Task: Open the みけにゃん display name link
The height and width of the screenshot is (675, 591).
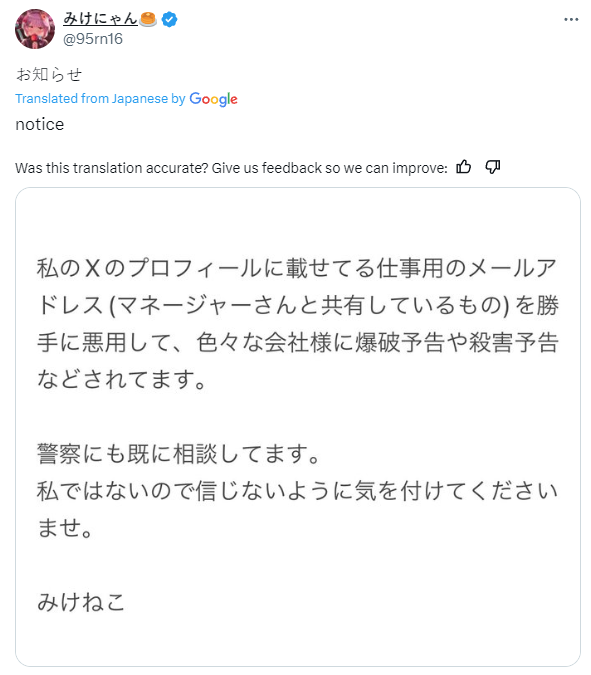Action: point(100,19)
